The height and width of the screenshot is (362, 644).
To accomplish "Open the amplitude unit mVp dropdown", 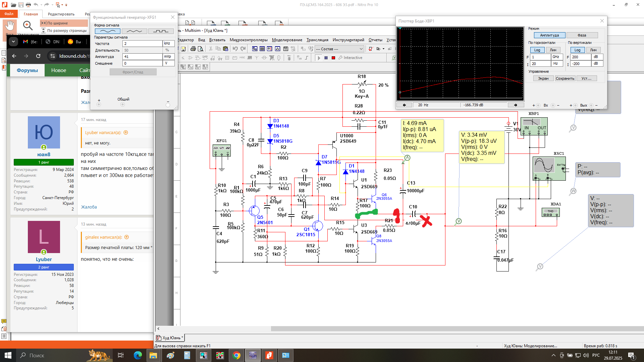I will pyautogui.click(x=168, y=57).
